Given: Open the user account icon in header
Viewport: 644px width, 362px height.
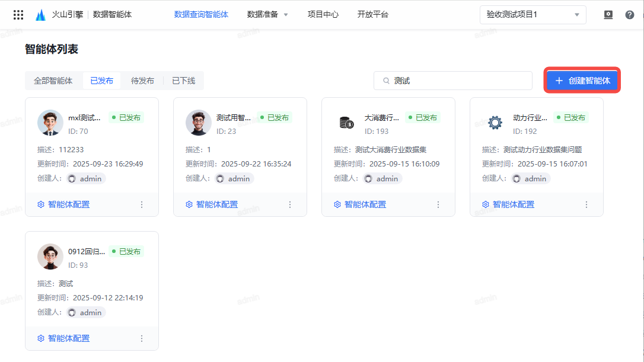Looking at the screenshot, I should pyautogui.click(x=608, y=15).
